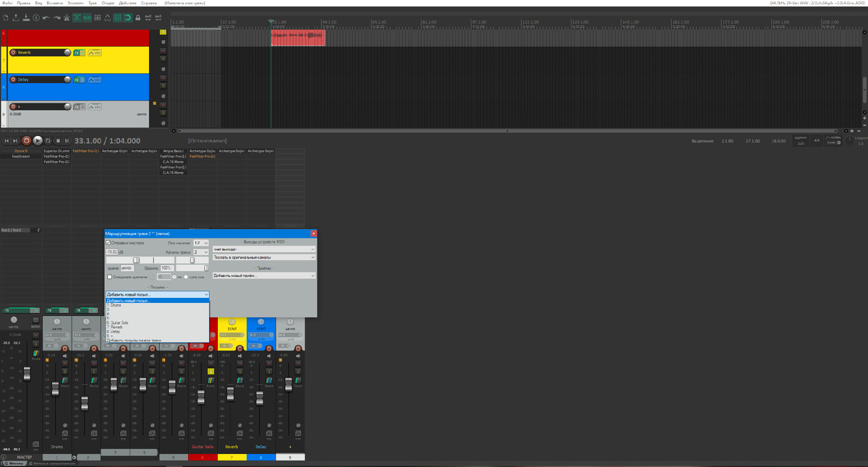Screen dimensions: 868x467
Task: Toggle the transport Repeat button
Action: pyautogui.click(x=48, y=141)
